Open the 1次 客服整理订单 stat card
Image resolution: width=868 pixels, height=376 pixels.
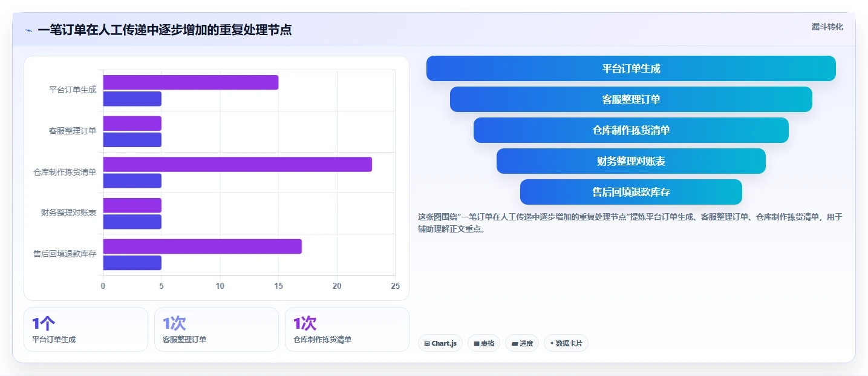tap(217, 329)
